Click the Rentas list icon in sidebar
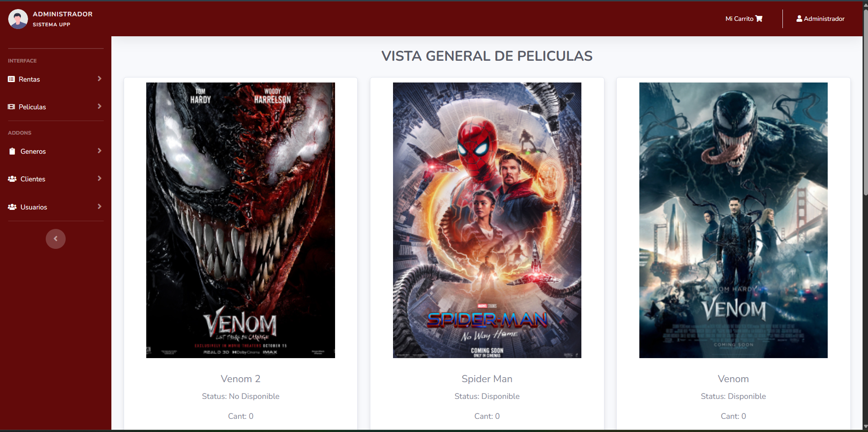 pyautogui.click(x=11, y=79)
